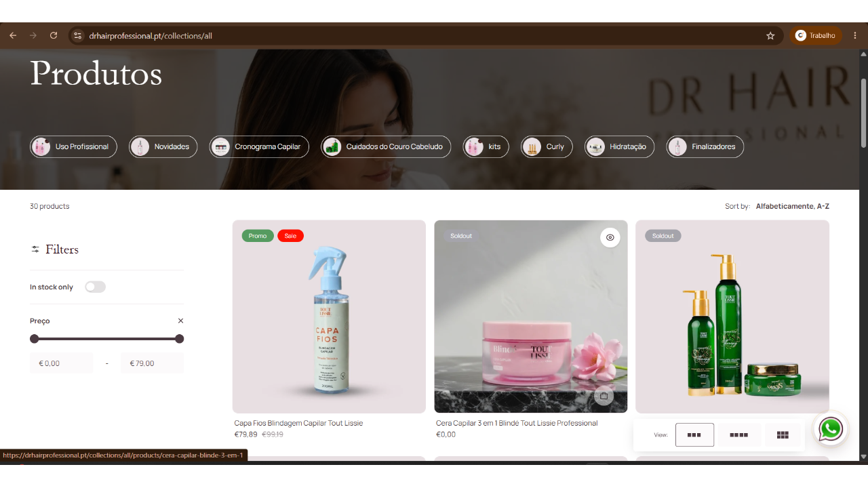The height and width of the screenshot is (488, 868).
Task: Open Capa Fios Blindagem Capilar Tout Lissie link
Action: (298, 423)
